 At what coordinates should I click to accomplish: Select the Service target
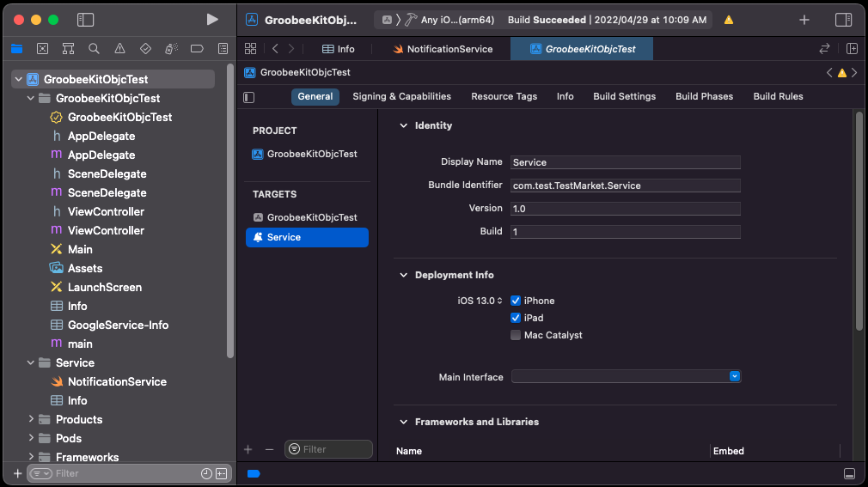pos(307,237)
